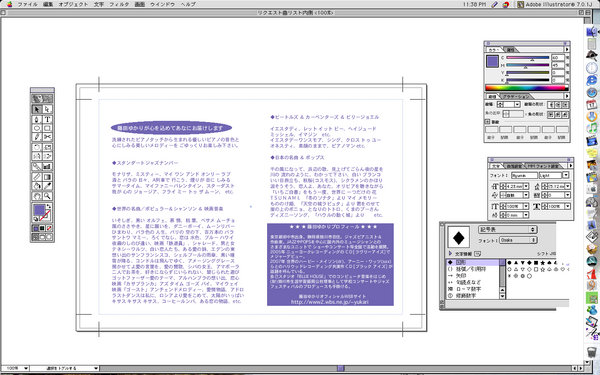Click the C value field showing 60
The height and width of the screenshot is (375, 600).
pos(558,58)
